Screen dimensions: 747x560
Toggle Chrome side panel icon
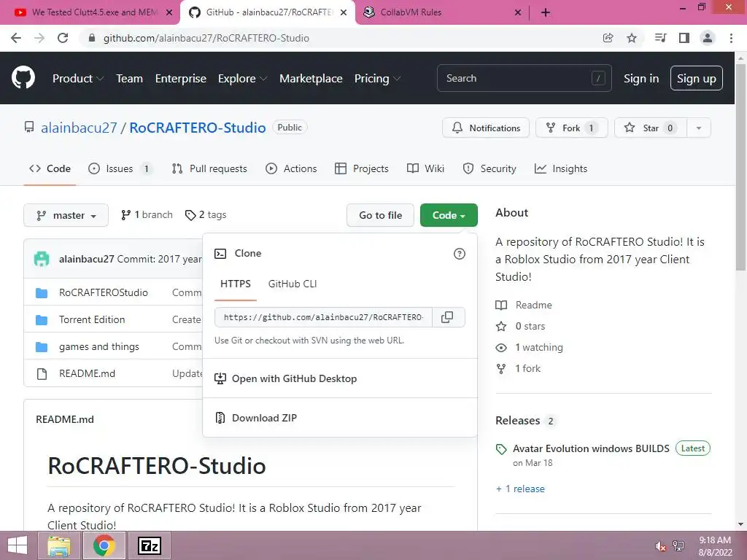684,38
